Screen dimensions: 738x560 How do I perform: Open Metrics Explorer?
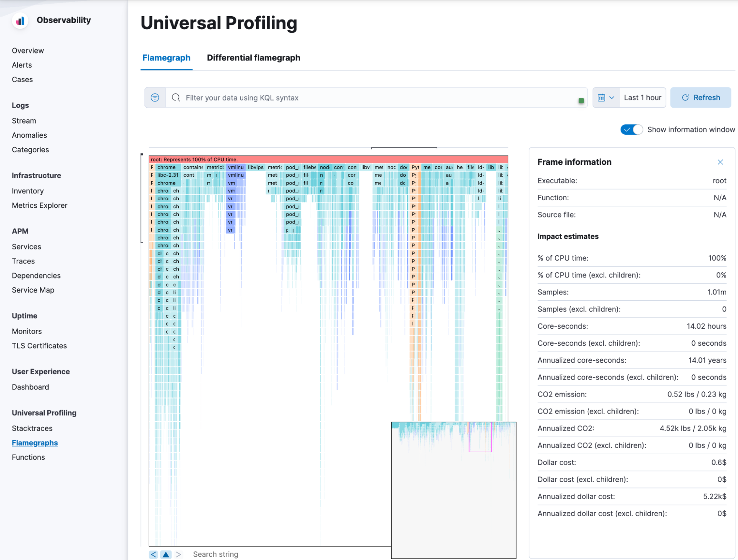(x=40, y=205)
